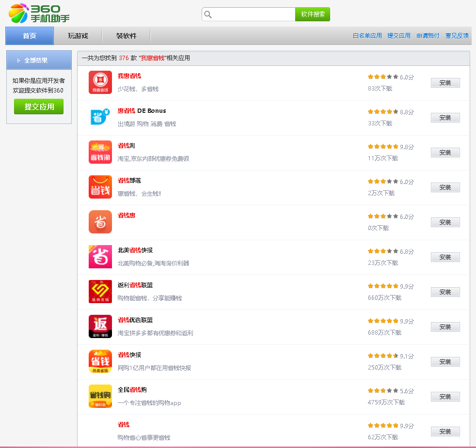This screenshot has height=448, width=476.
Task: Install 北美省钱快报
Action: click(x=445, y=257)
